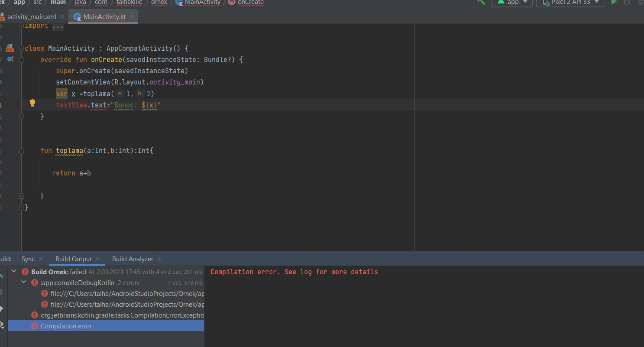Click the override gutter icon beside onCreate
Viewport: 644px width, 347px height.
point(10,59)
